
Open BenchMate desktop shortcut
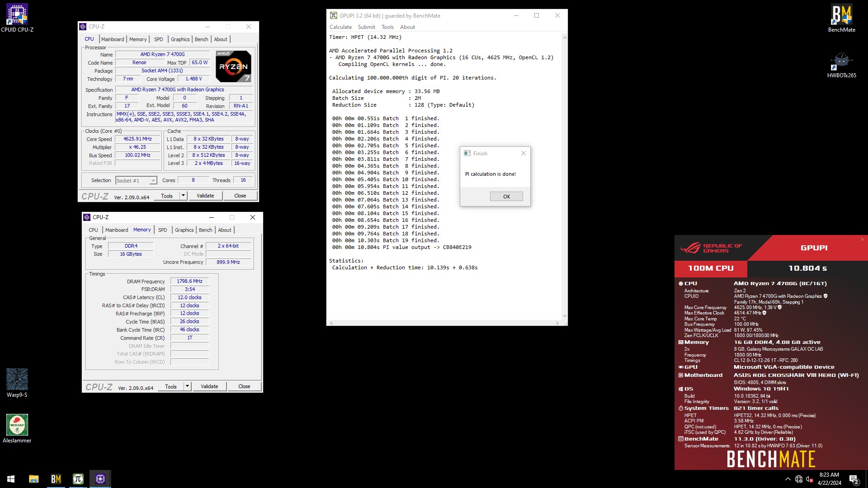tap(841, 18)
